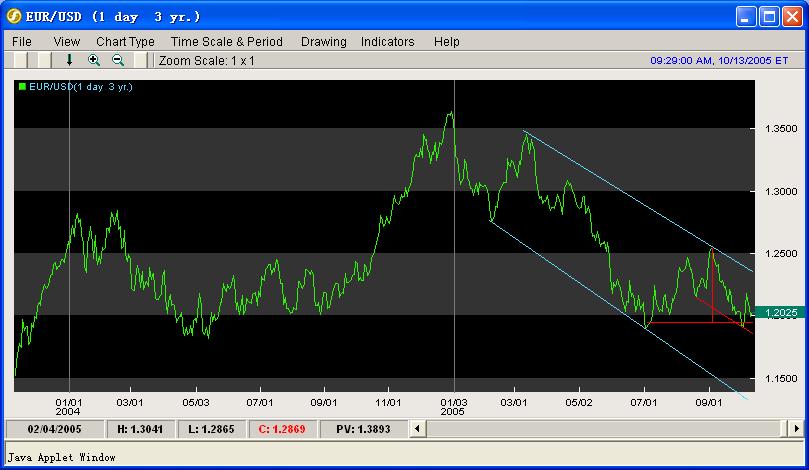Open the Indicators menu

[387, 42]
